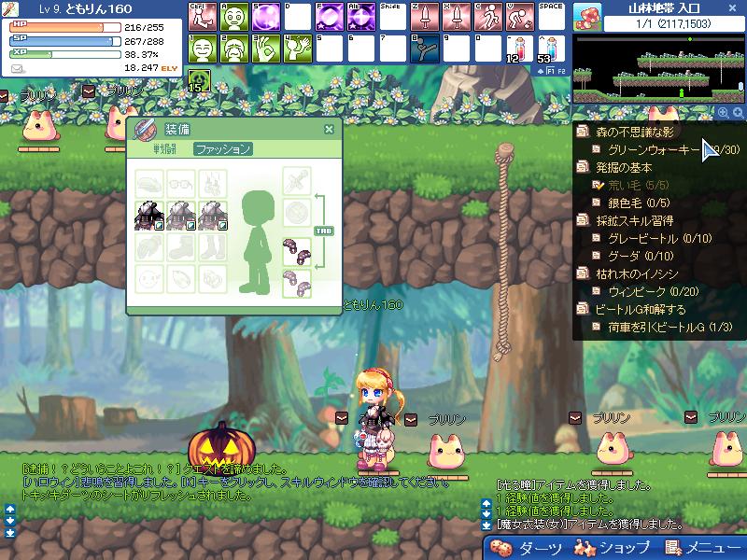
Task: Click the orange HP bar
Action: tap(65, 27)
